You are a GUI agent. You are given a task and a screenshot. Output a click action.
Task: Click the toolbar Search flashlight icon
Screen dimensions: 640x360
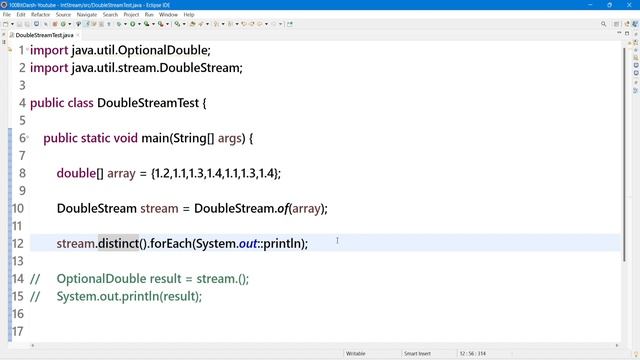[200, 24]
